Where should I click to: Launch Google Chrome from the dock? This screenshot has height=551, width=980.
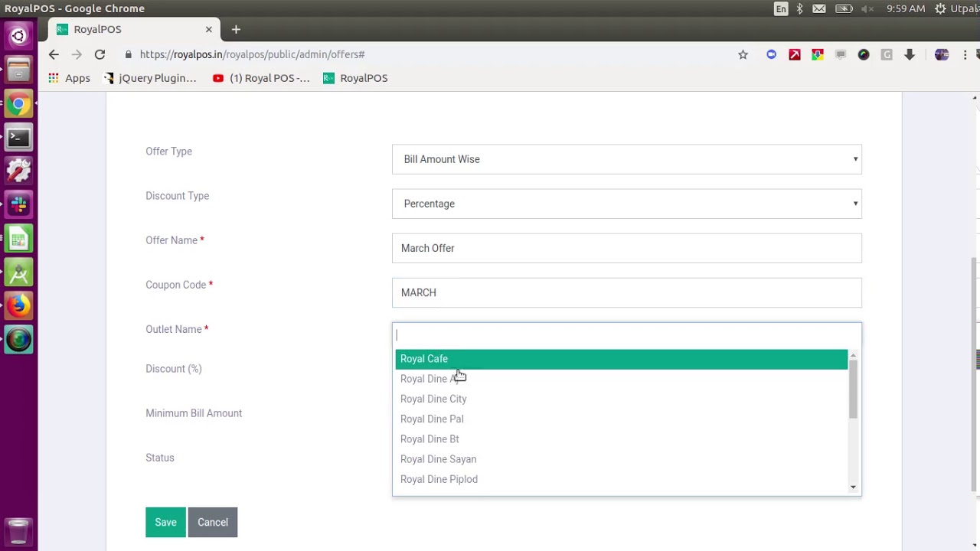(18, 103)
